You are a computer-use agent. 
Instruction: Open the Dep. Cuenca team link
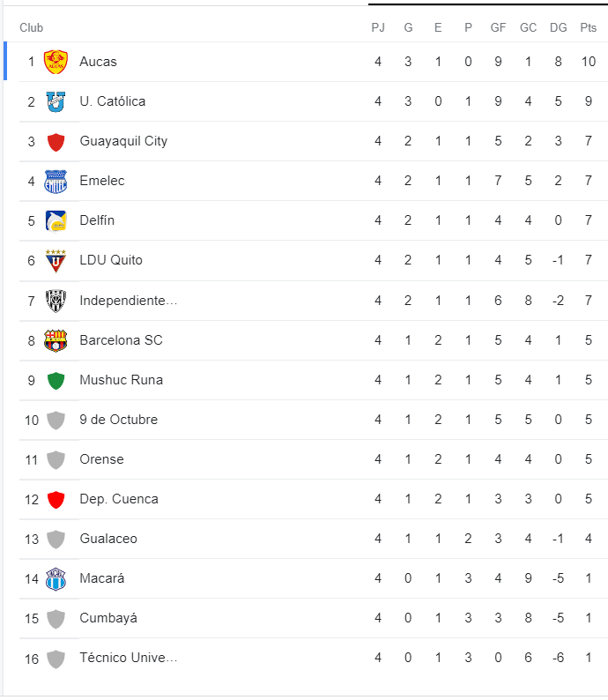pos(119,499)
